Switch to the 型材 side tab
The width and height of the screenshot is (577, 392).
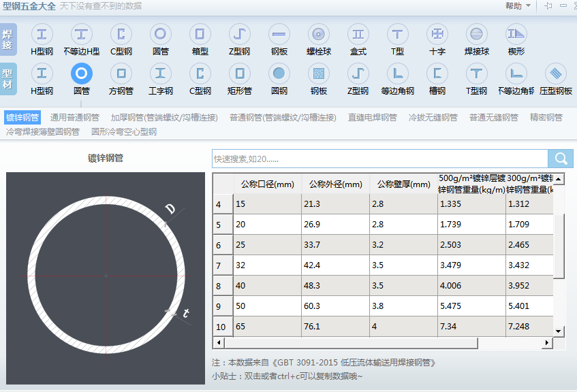(8, 79)
